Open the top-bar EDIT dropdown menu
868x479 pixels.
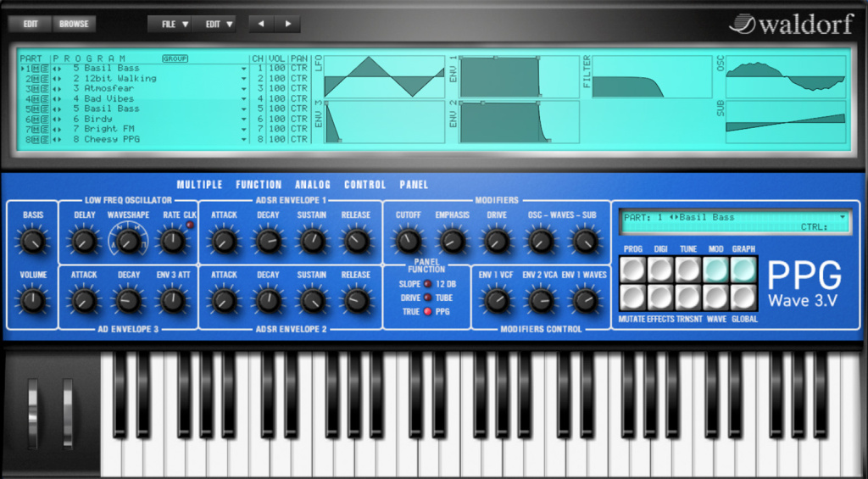click(x=218, y=24)
